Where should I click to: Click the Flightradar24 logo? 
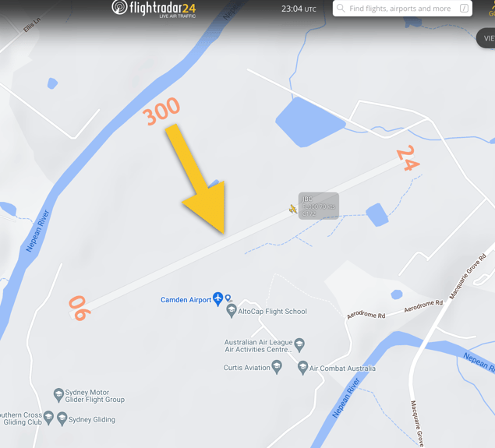154,9
